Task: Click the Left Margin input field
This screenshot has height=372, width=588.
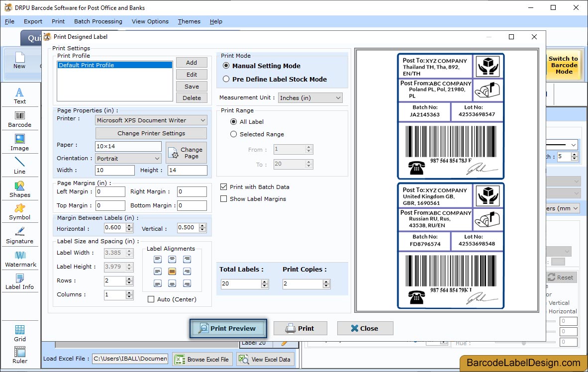Action: click(x=110, y=191)
